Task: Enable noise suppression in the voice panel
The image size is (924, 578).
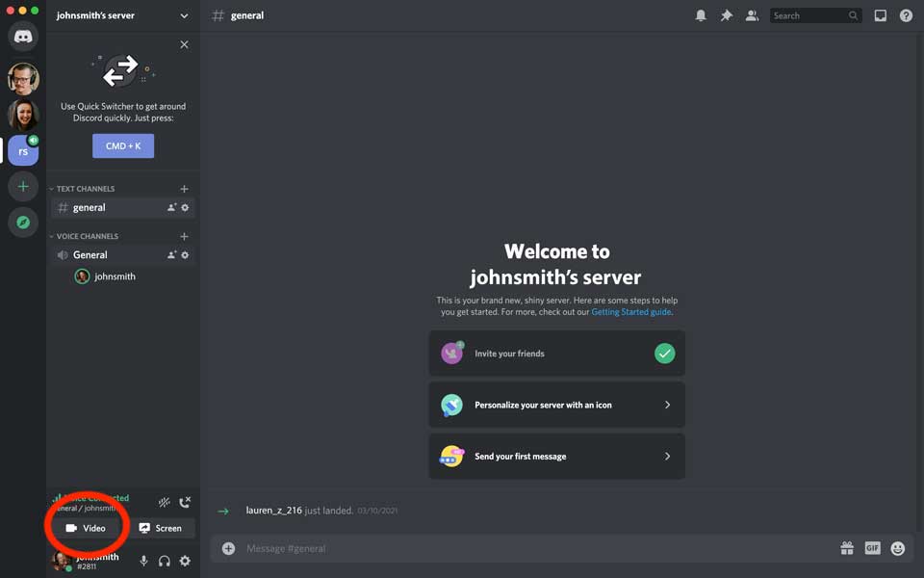Action: click(163, 502)
